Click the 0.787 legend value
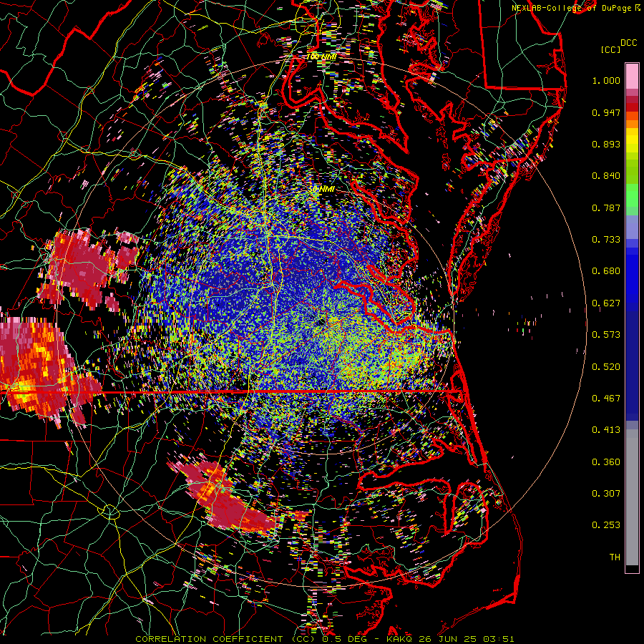The width and height of the screenshot is (644, 644). click(x=606, y=208)
